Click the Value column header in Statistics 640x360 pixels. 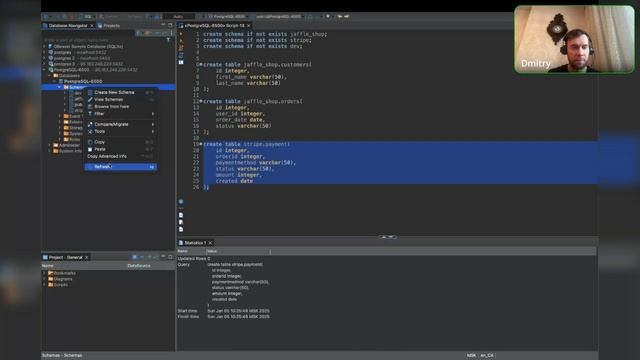point(238,251)
